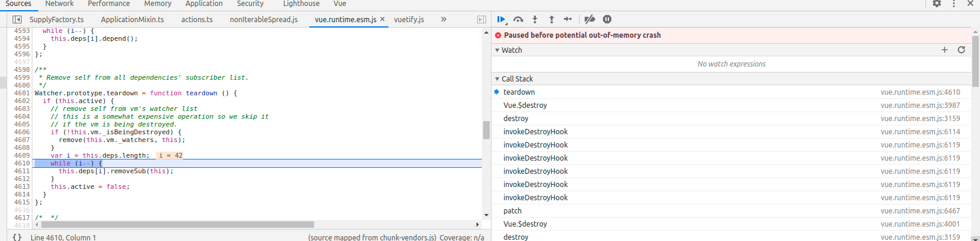Viewport: 980px width, 241px height.
Task: Switch to the Network panel tab
Action: (x=59, y=4)
